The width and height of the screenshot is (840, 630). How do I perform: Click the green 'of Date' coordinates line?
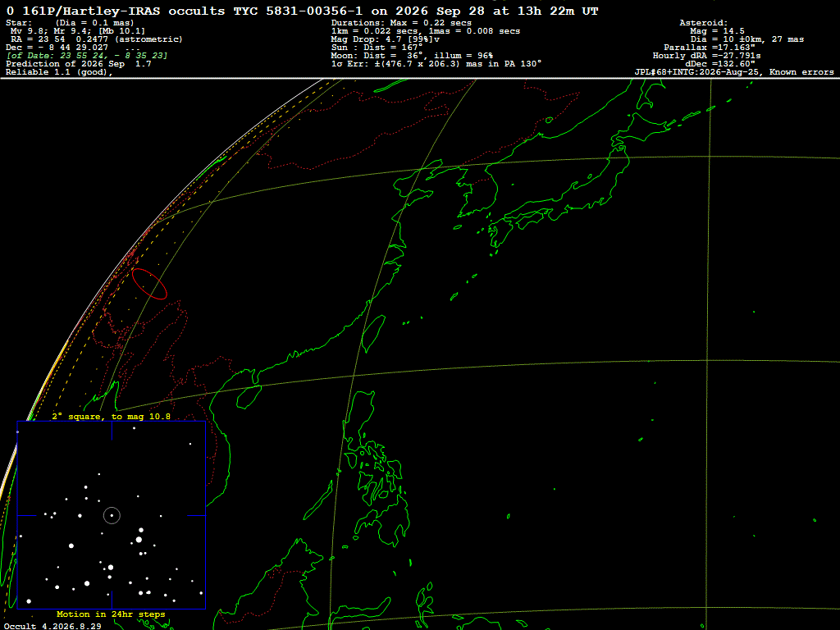87,56
